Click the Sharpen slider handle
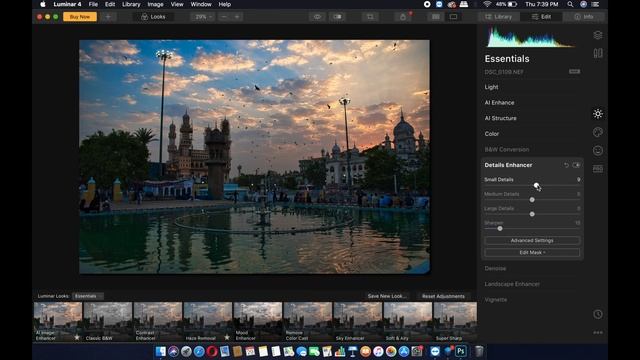 pos(500,229)
